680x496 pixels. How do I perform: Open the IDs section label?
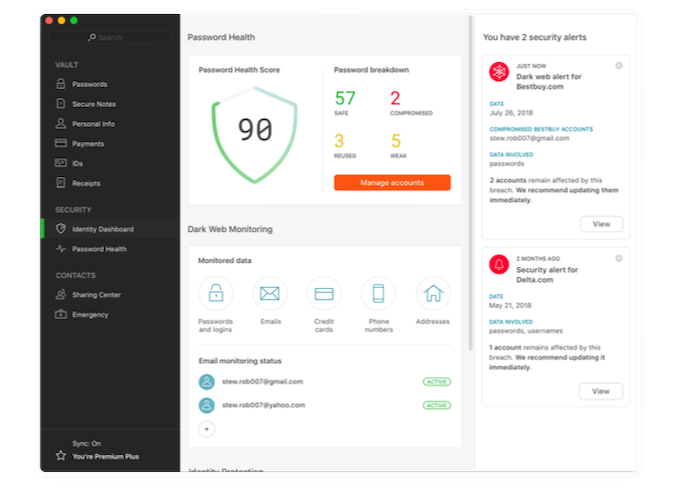(77, 163)
